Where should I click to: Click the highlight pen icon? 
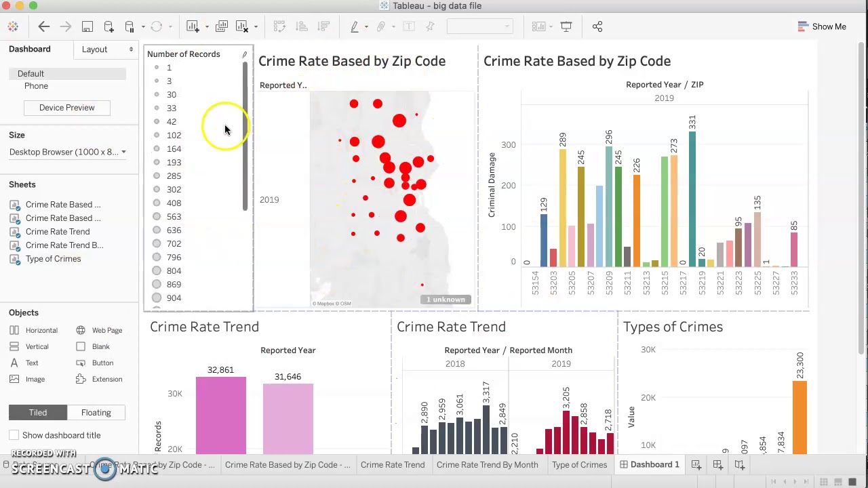(354, 26)
